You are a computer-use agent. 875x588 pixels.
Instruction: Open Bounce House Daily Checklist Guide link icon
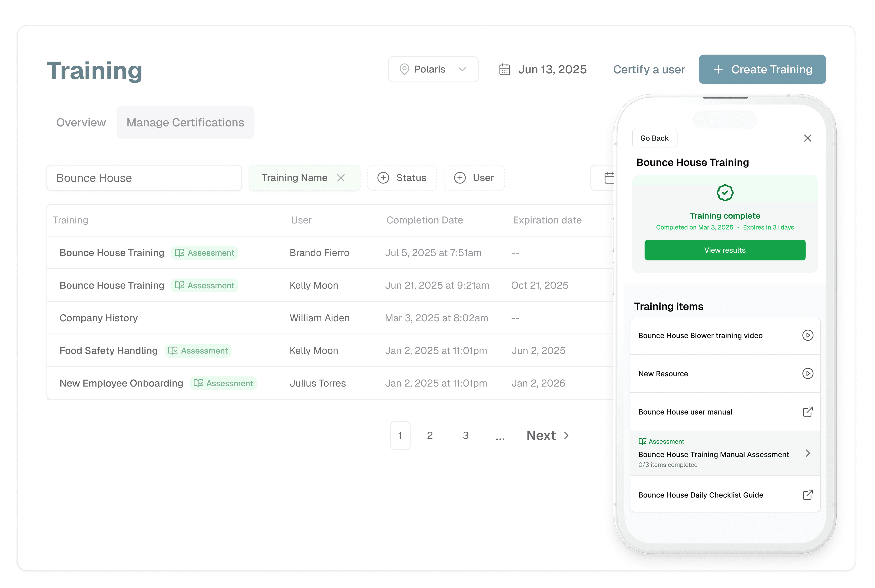click(808, 495)
